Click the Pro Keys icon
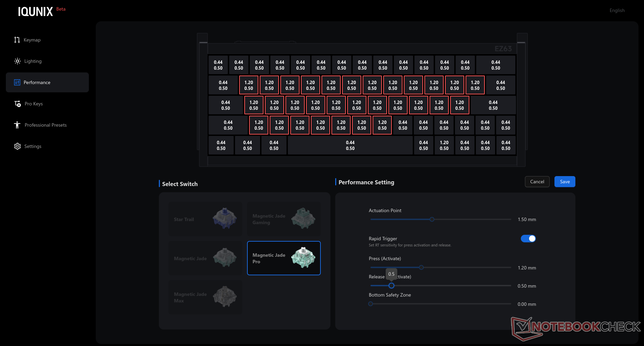Image resolution: width=644 pixels, height=346 pixels. point(17,104)
